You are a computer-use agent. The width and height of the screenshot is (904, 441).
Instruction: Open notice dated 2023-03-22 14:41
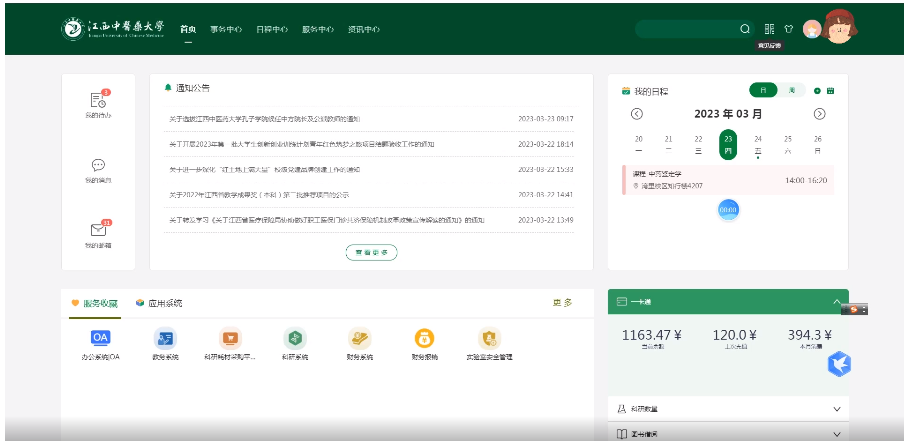point(369,195)
